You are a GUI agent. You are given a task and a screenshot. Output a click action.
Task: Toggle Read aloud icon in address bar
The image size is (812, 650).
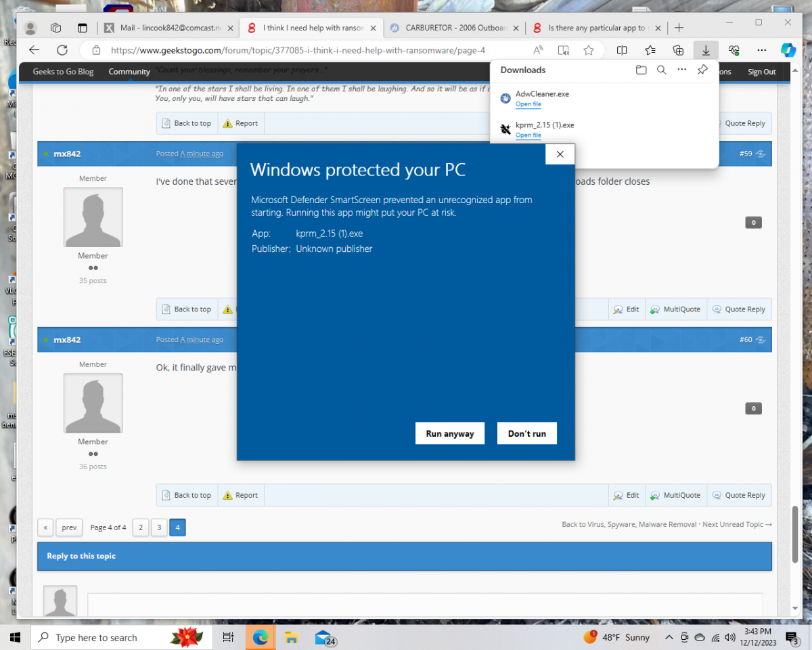point(538,50)
